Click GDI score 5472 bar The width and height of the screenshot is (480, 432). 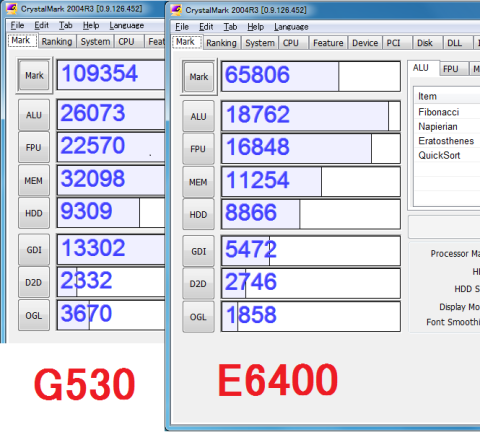click(x=311, y=251)
